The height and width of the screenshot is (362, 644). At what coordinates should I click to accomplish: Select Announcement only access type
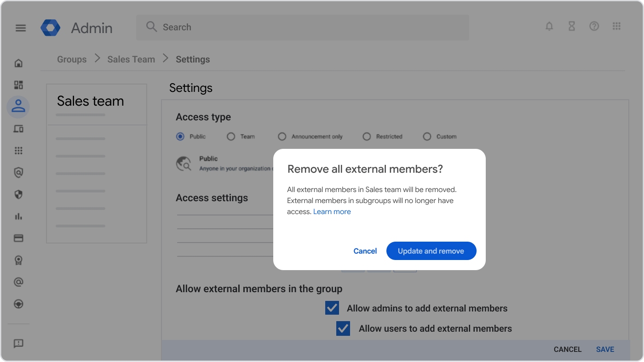(x=282, y=136)
